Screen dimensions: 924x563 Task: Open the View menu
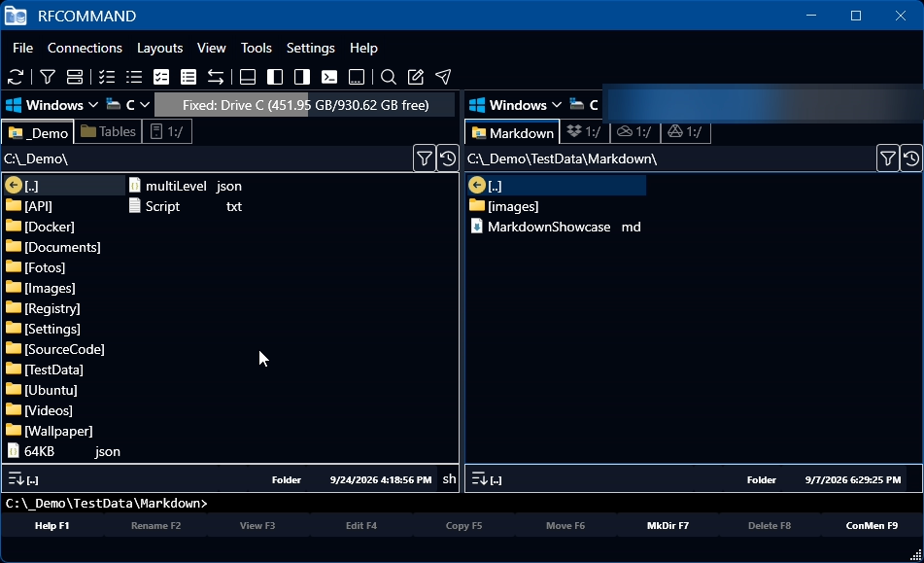click(x=212, y=48)
